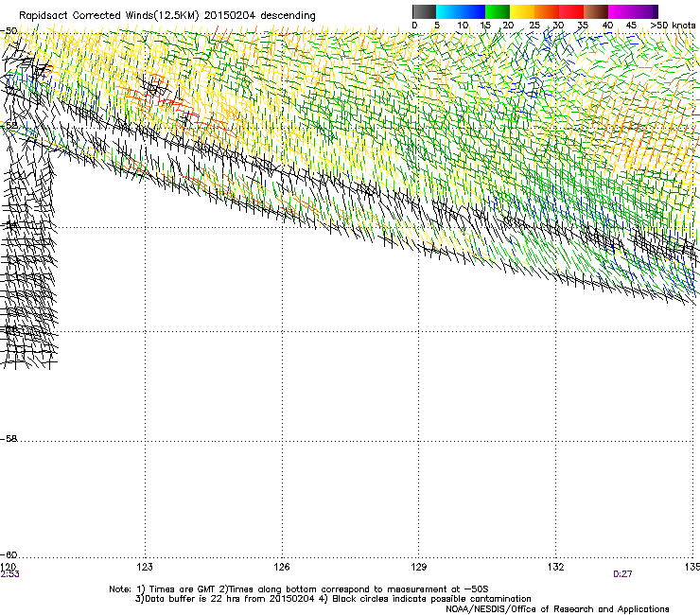The image size is (700, 615).
Task: Click the brown 35-40 knots color segment
Action: pos(596,11)
